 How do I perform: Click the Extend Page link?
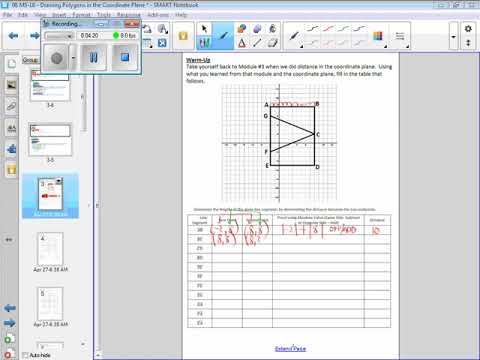click(290, 349)
